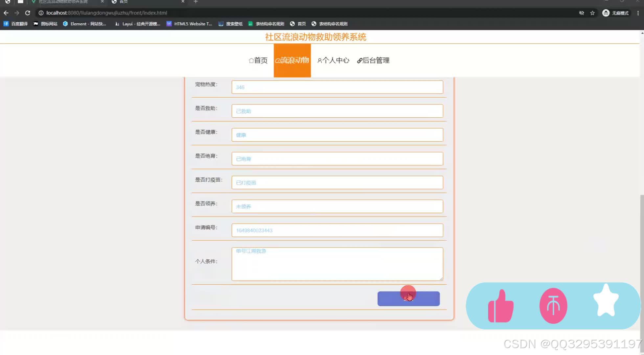Click the white star favorite icon
The image size is (644, 355).
(x=606, y=300)
